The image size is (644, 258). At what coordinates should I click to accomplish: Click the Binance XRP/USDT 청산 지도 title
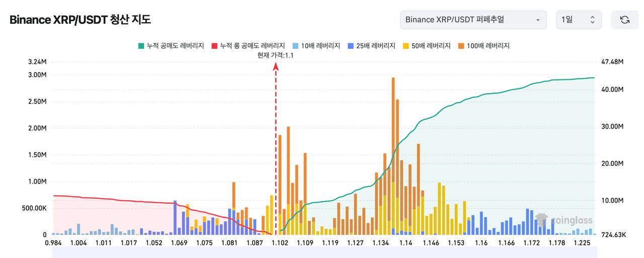80,20
